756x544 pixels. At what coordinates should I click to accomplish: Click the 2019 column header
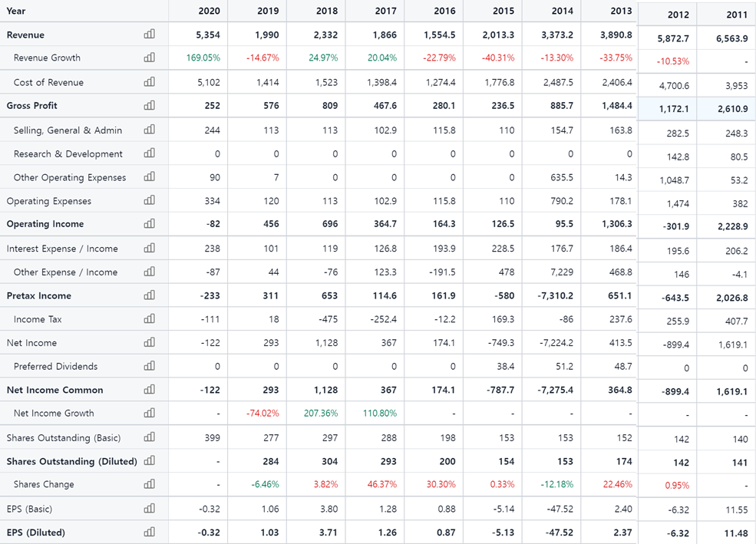click(268, 11)
